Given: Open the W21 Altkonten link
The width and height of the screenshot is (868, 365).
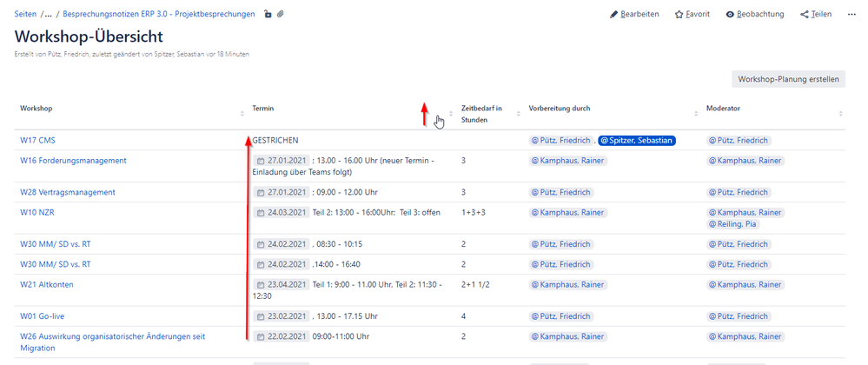Looking at the screenshot, I should click(x=47, y=285).
